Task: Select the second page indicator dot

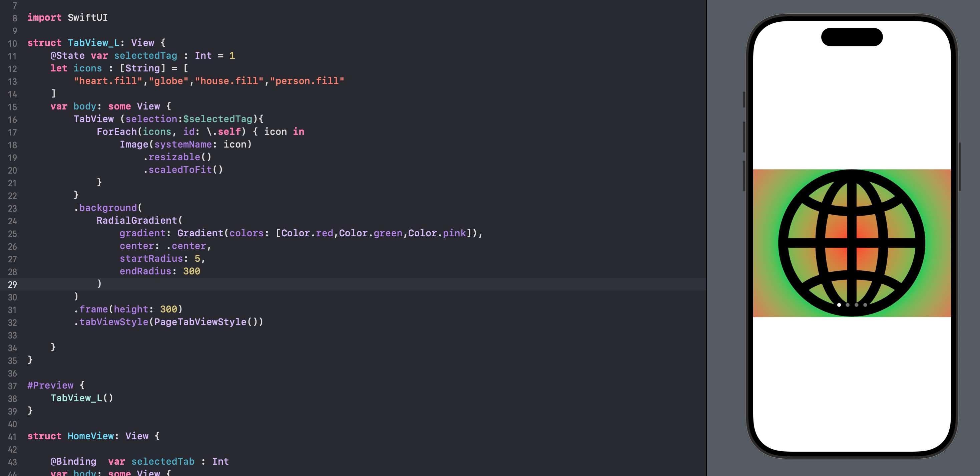Action: [848, 305]
